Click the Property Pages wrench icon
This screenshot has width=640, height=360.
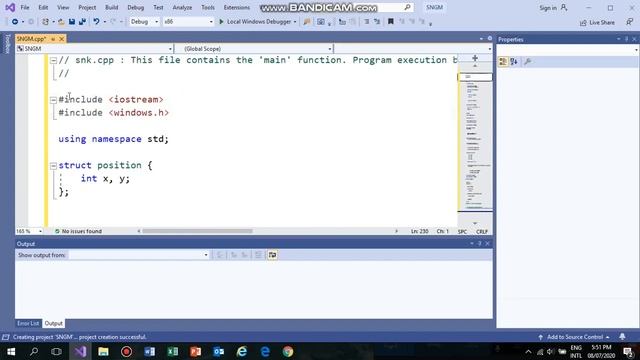(528, 61)
